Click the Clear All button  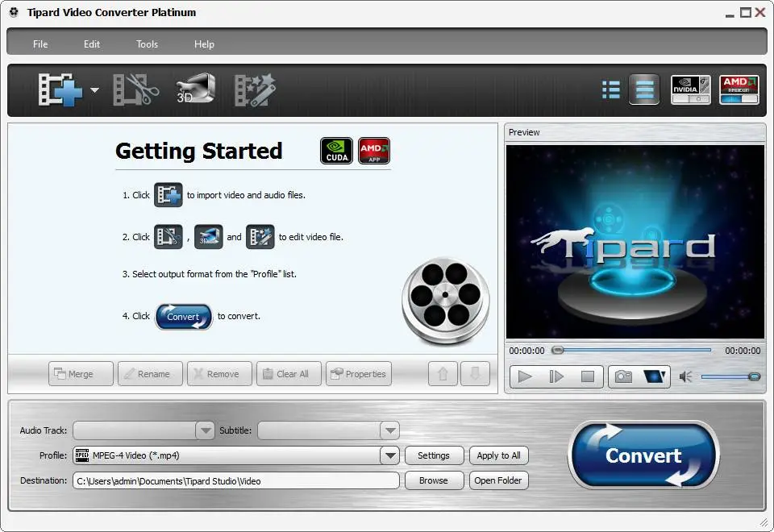click(289, 373)
